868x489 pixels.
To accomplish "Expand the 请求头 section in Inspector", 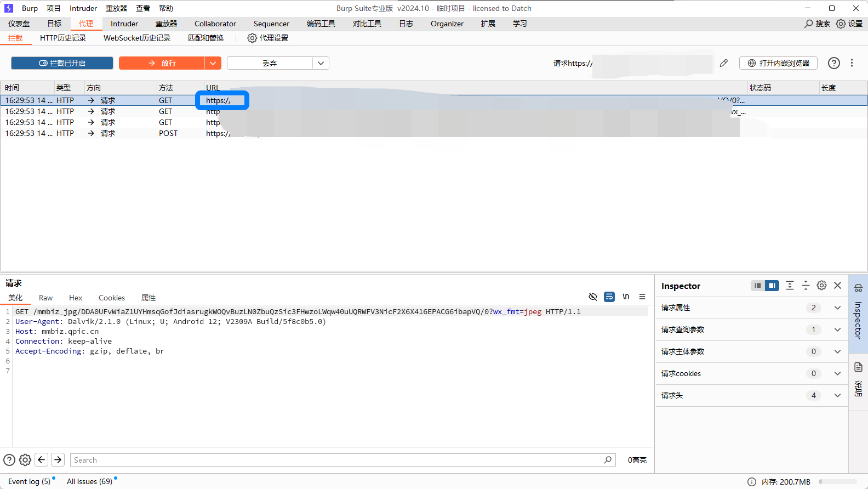I will (837, 395).
